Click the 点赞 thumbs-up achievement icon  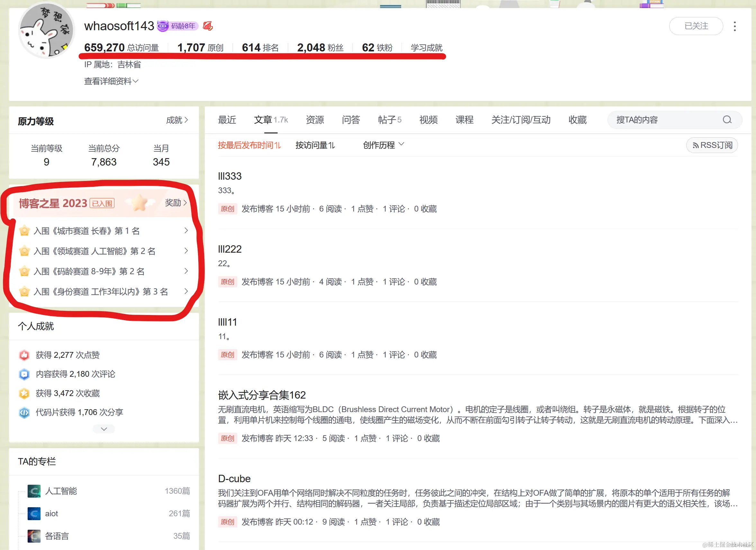click(x=24, y=355)
